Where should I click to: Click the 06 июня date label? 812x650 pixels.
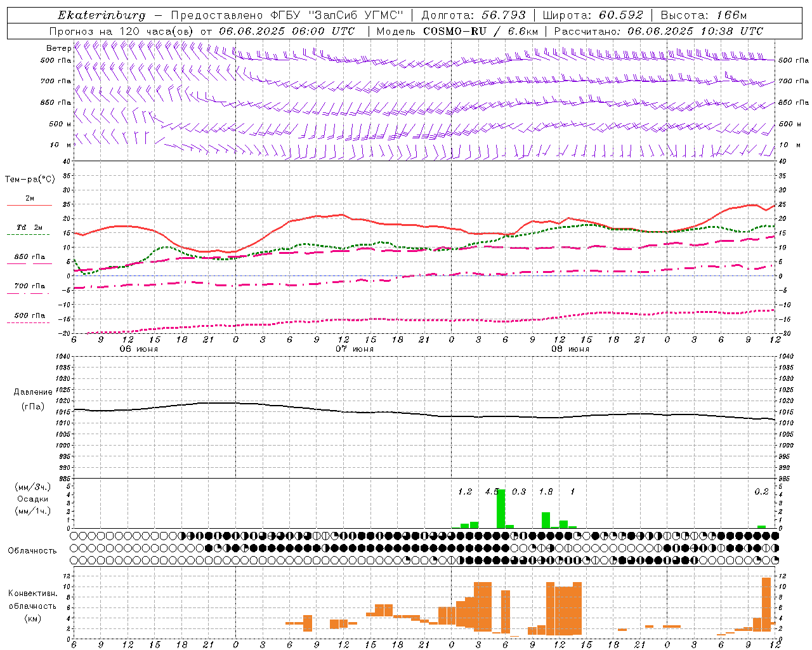pos(139,349)
